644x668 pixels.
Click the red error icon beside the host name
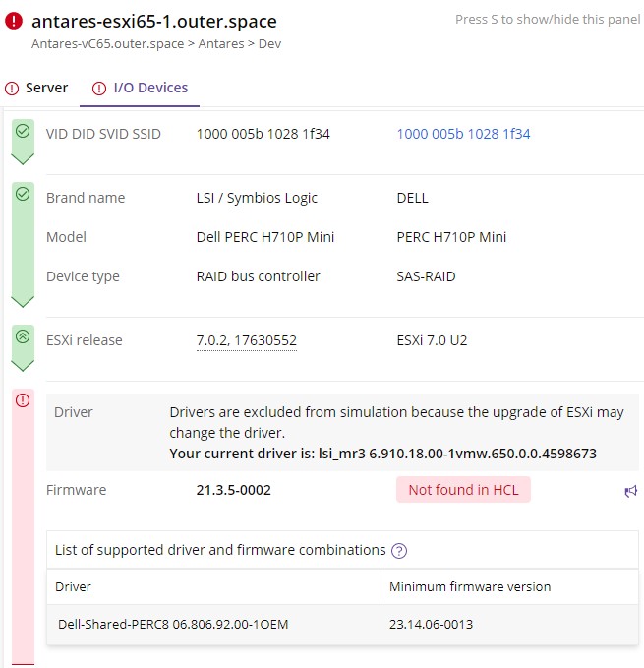click(13, 21)
